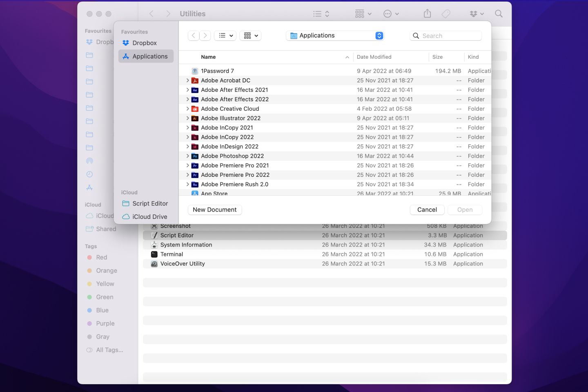The width and height of the screenshot is (588, 392).
Task: Go back in the Finder Utilities window
Action: click(151, 13)
